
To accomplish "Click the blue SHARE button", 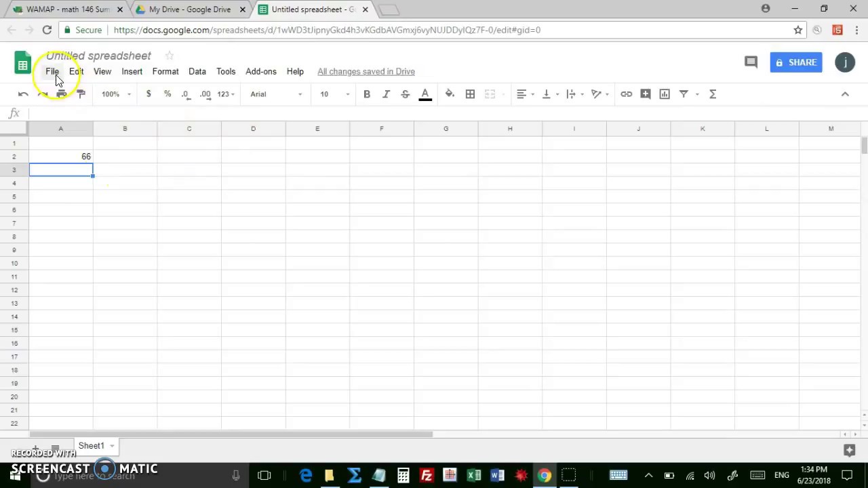I will coord(796,62).
